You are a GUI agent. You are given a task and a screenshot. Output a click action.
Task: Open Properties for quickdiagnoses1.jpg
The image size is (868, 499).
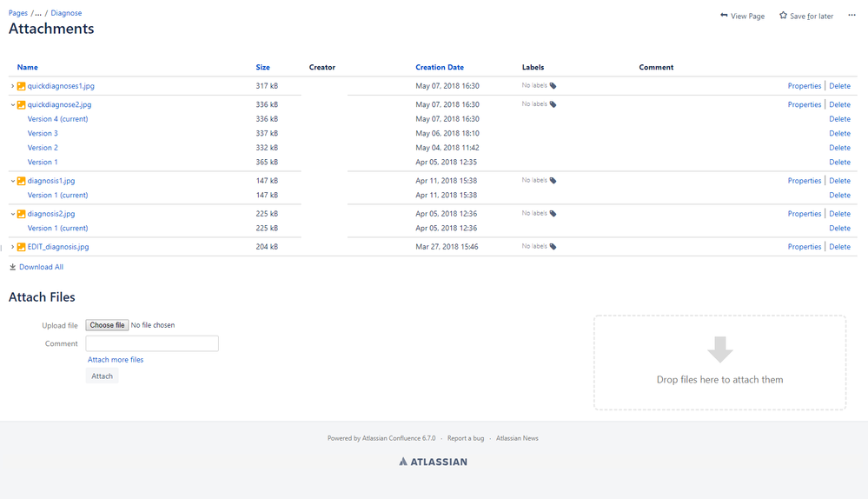[x=805, y=86]
